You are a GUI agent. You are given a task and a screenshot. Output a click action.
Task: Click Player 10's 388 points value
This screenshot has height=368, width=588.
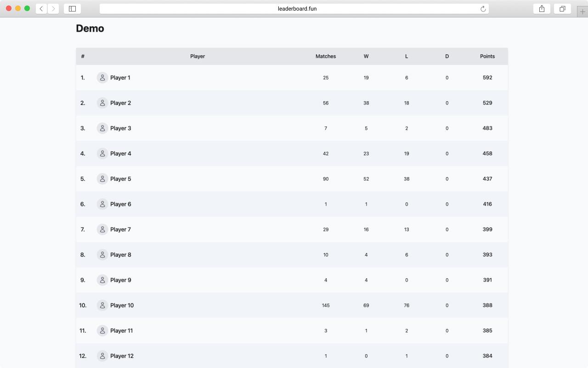[x=487, y=305]
